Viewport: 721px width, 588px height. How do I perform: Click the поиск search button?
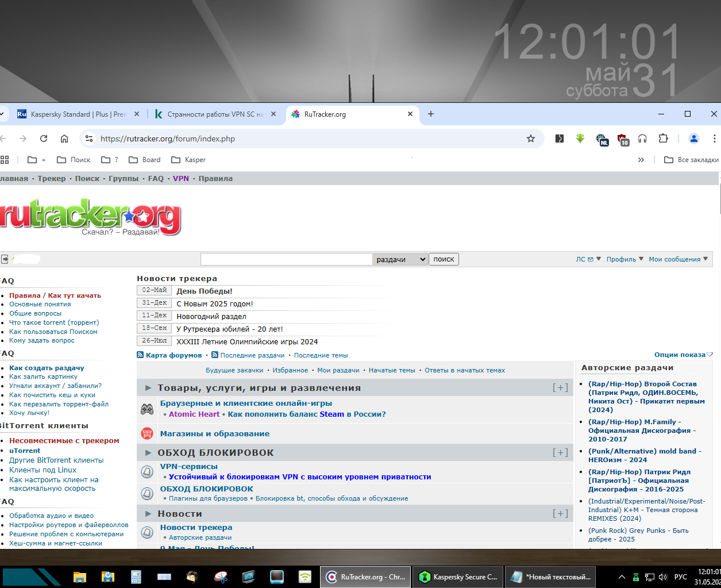click(x=444, y=259)
